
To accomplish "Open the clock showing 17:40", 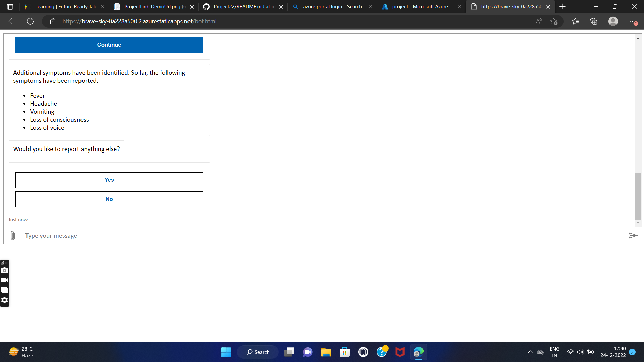I will point(613,352).
